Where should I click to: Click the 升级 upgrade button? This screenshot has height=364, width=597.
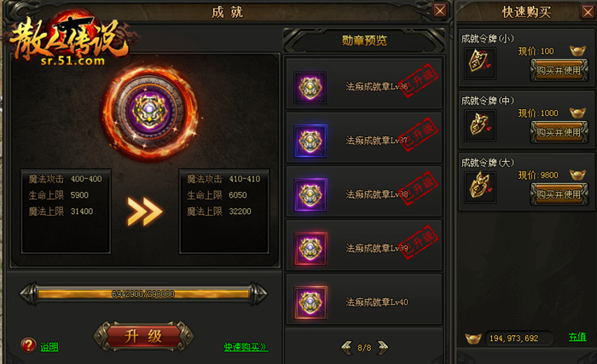(x=143, y=336)
